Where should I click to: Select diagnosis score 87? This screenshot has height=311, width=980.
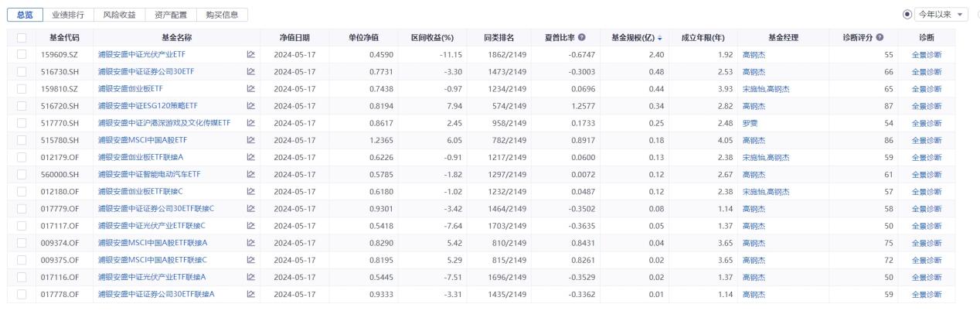pos(889,106)
